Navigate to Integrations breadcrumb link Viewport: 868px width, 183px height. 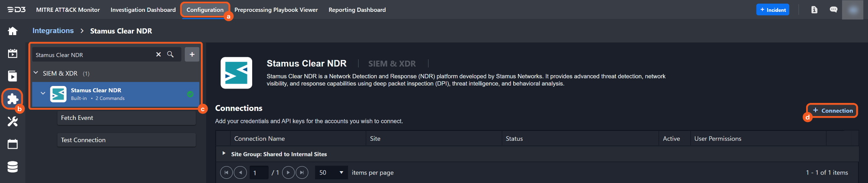point(53,31)
